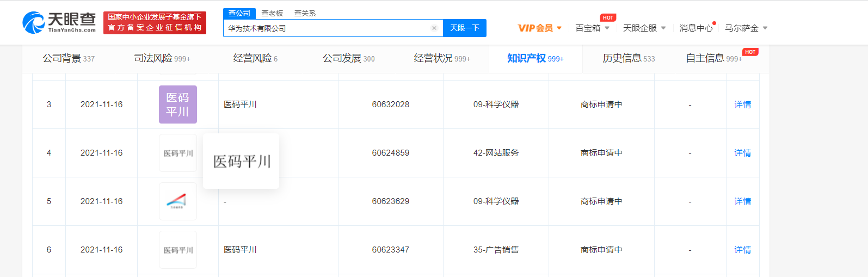Click 09-科学仪器 in row 3
The width and height of the screenshot is (868, 277).
pyautogui.click(x=496, y=104)
